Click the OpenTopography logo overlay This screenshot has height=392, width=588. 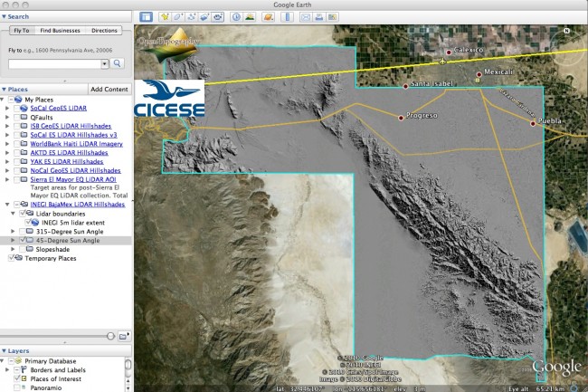[x=168, y=45]
